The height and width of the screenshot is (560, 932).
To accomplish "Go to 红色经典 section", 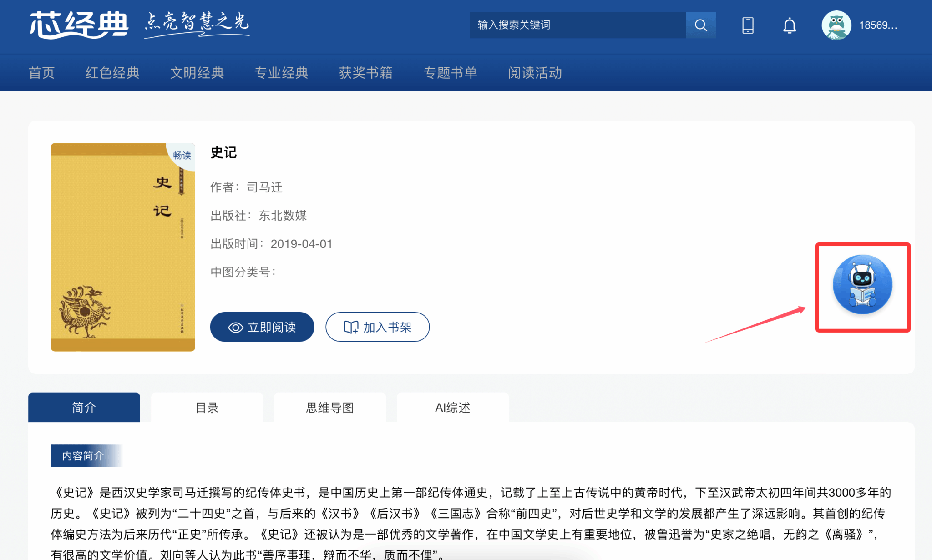I will coord(112,73).
